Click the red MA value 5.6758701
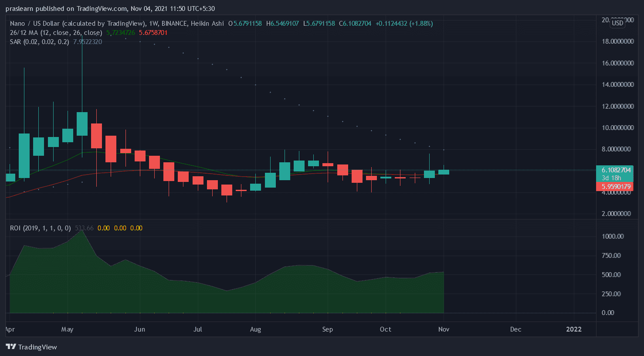This screenshot has width=644, height=356. (x=153, y=33)
